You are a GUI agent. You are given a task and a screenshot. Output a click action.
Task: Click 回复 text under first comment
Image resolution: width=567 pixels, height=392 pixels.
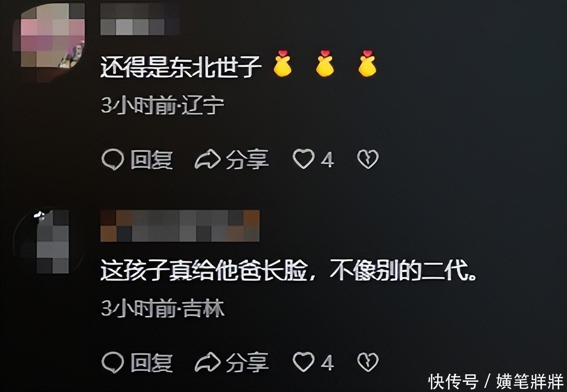coord(151,160)
